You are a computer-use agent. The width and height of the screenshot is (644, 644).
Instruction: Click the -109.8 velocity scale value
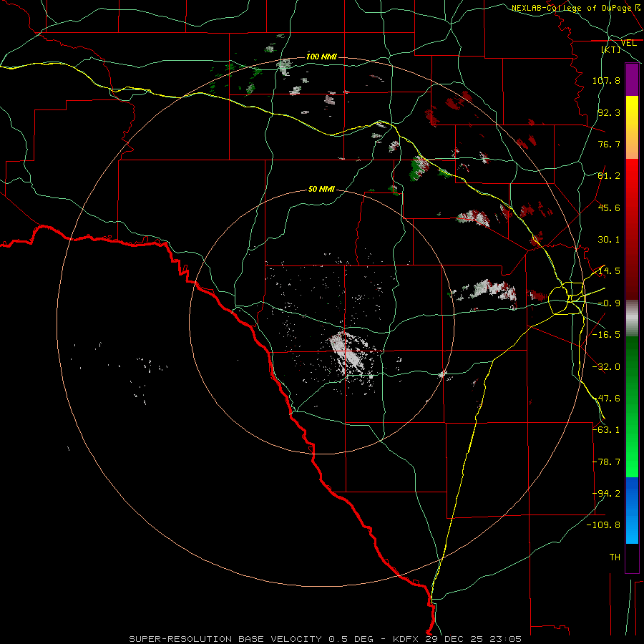604,525
